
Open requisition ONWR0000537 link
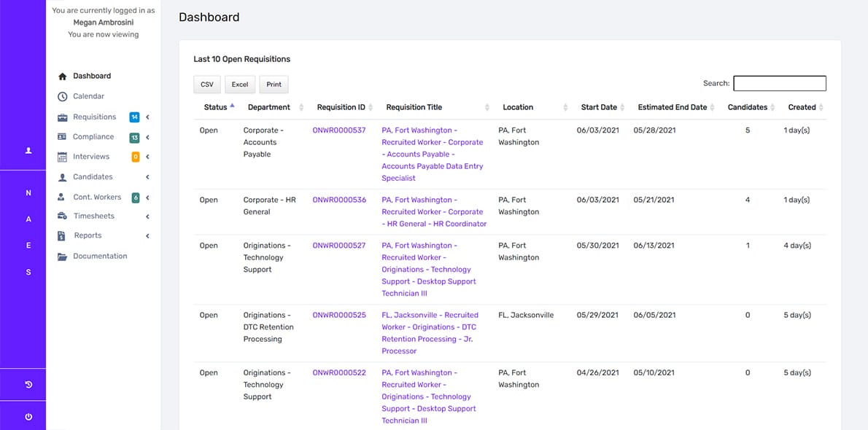click(339, 130)
